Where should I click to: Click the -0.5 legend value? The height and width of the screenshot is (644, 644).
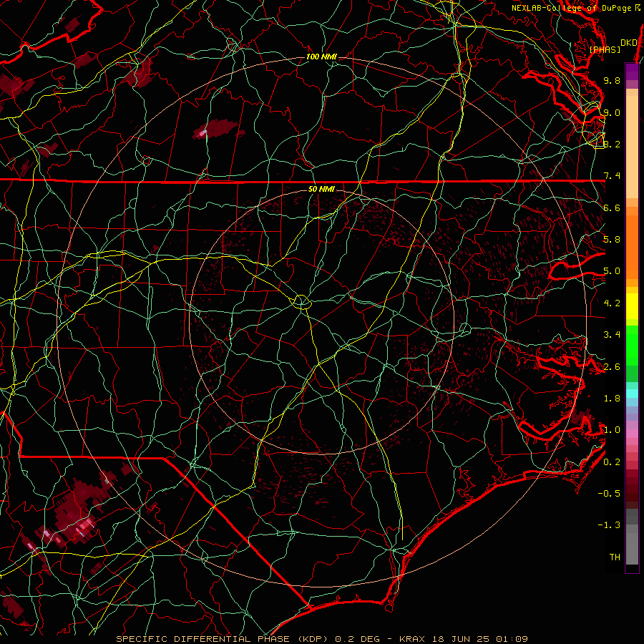click(609, 493)
